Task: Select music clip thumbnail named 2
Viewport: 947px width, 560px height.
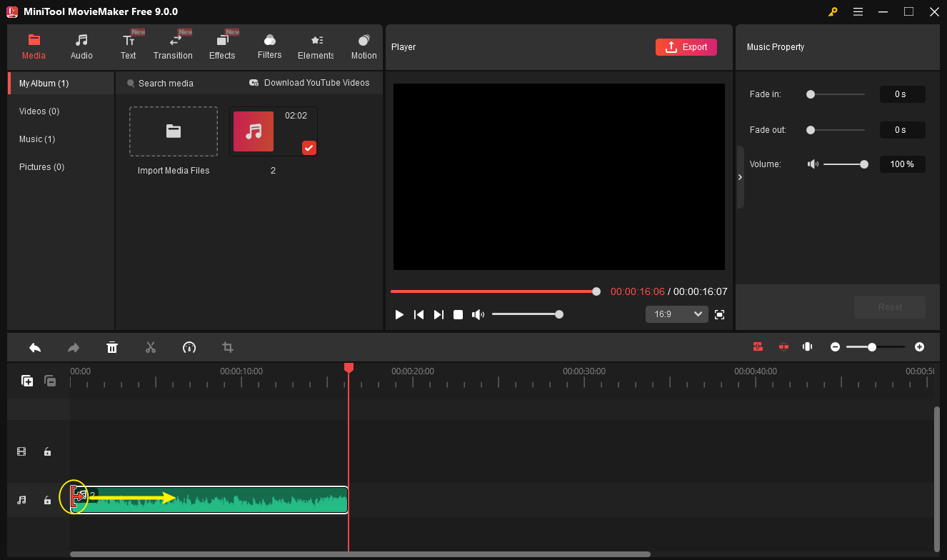Action: coord(274,131)
